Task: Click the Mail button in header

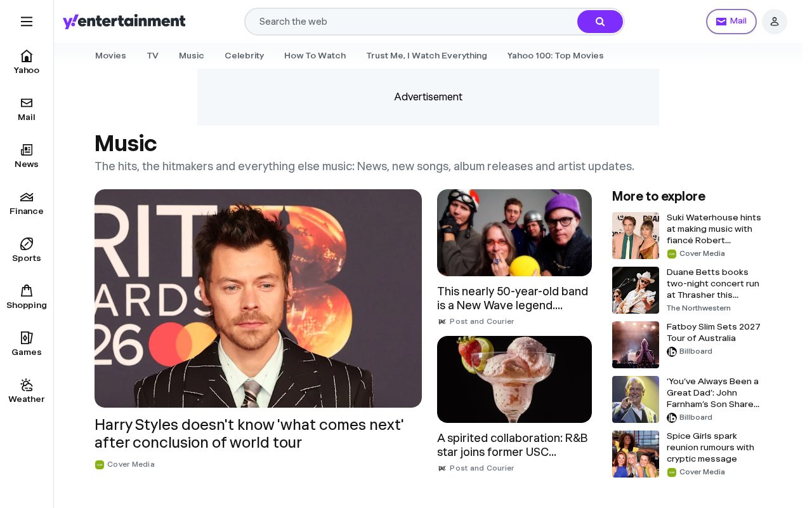Action: pos(731,22)
